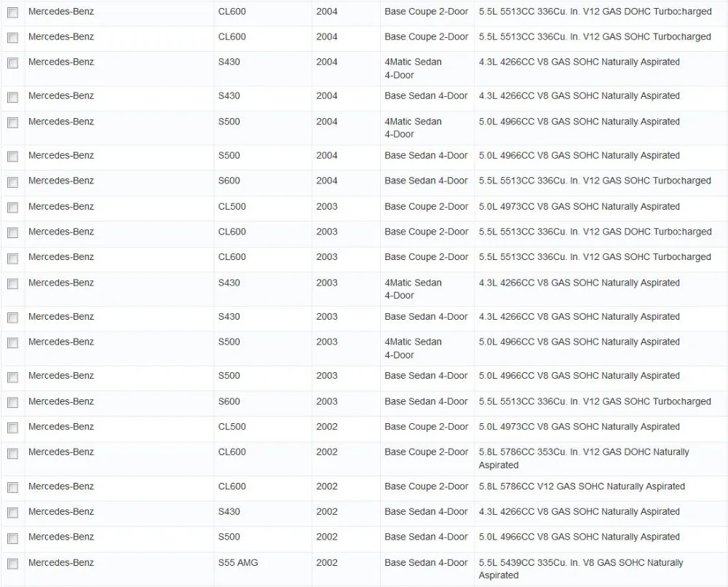
Task: Check the 2004 S500 Base Sedan row
Action: click(13, 157)
